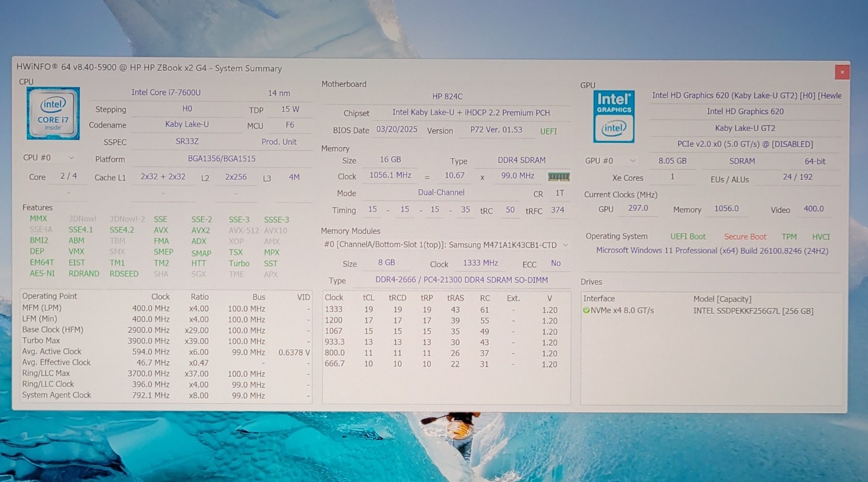
Task: Click the 1056.1 MHz memory clock value
Action: click(390, 175)
